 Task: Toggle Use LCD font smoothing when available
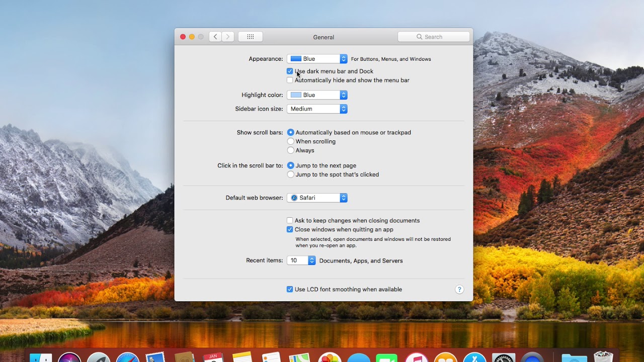[x=290, y=289]
